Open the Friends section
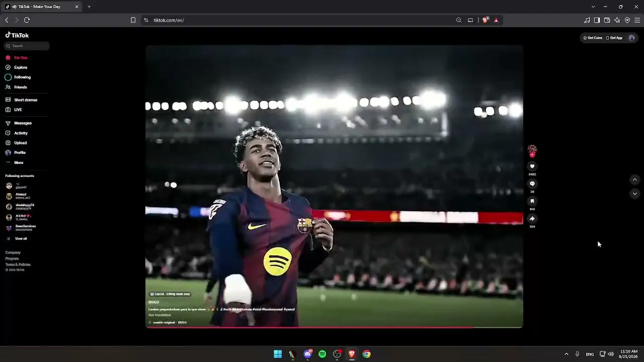The height and width of the screenshot is (362, 644). 16,87
